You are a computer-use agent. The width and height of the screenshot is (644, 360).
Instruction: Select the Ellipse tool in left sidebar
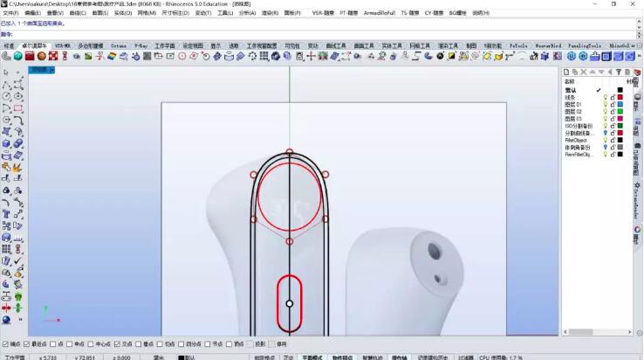click(18, 97)
